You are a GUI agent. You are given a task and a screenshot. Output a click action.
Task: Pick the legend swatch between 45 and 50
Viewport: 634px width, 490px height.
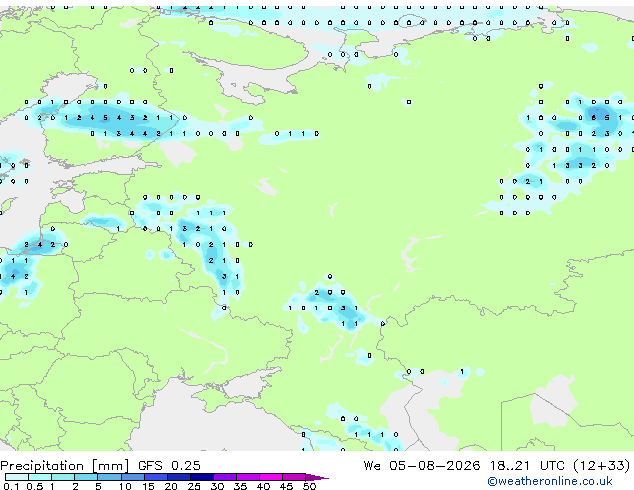(x=294, y=477)
